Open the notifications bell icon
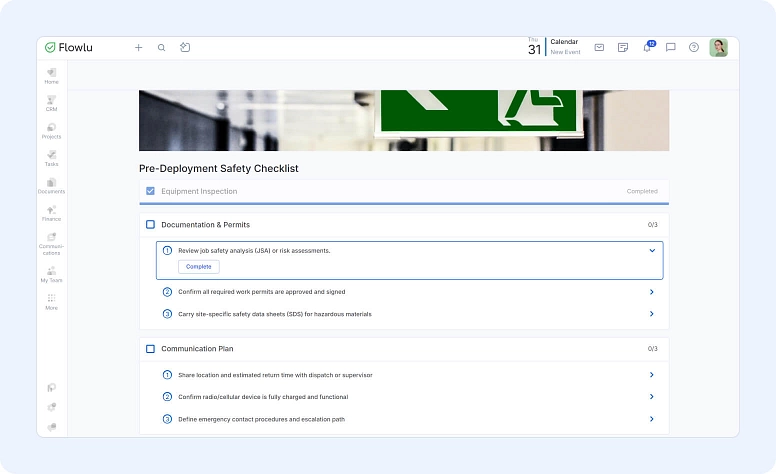Viewport: 776px width, 474px height. tap(647, 47)
